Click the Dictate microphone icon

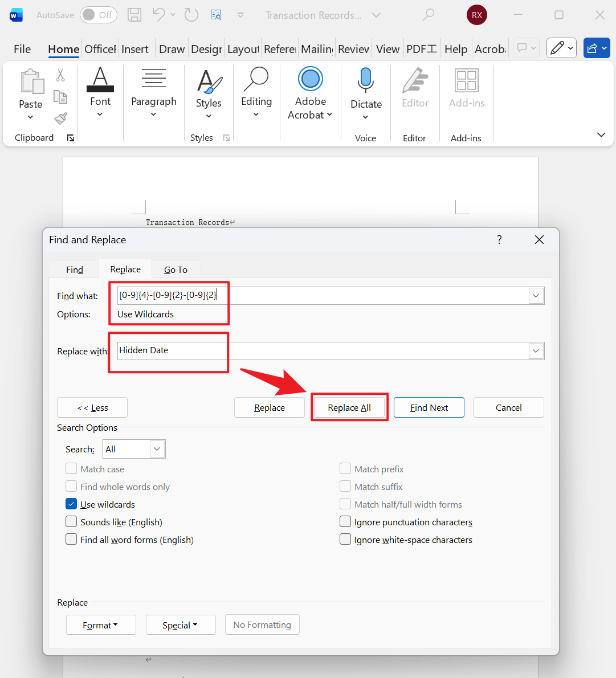[x=366, y=80]
